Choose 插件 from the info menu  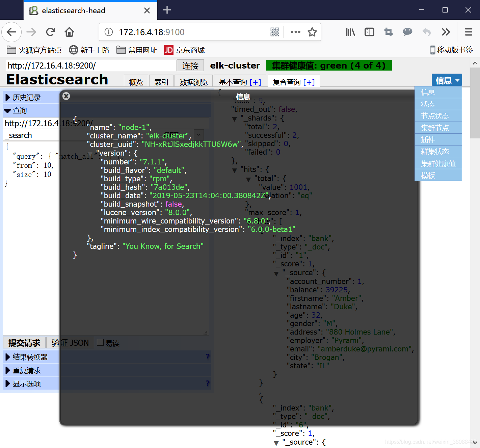coord(438,139)
